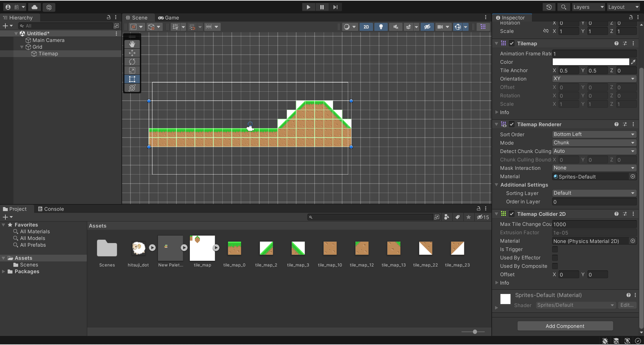Image resolution: width=644 pixels, height=345 pixels.
Task: Click the Tilemap Color swatch
Action: (x=590, y=62)
